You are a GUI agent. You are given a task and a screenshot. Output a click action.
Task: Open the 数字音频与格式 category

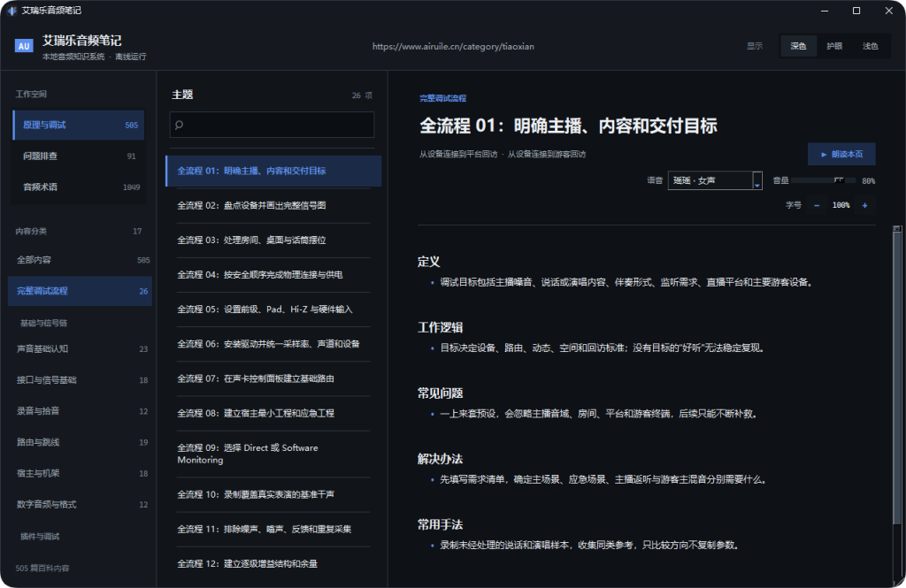click(81, 505)
